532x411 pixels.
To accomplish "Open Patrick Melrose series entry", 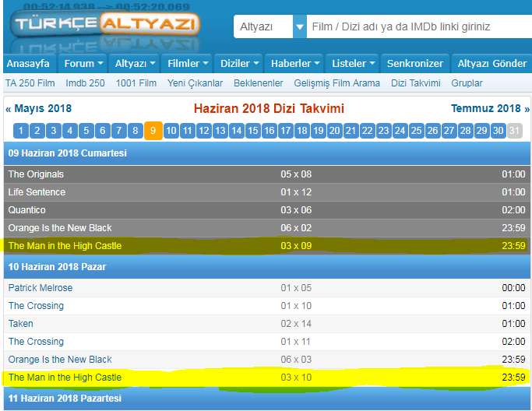I will click(267, 288).
